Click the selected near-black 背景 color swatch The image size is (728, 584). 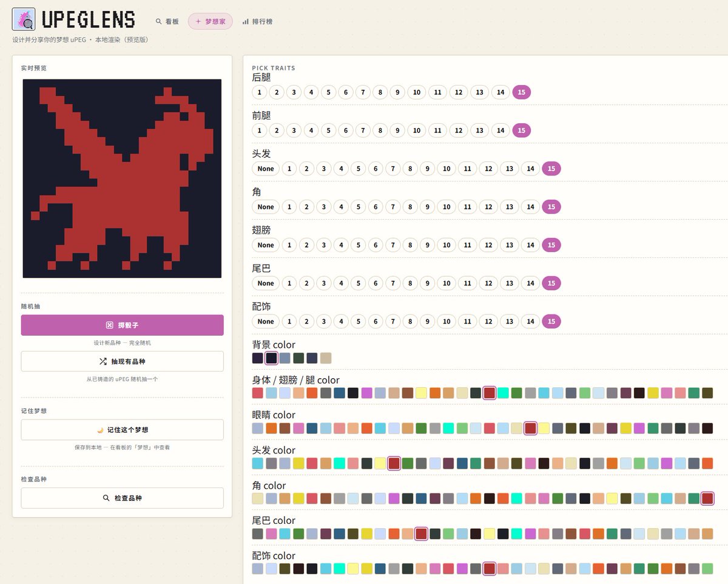pos(271,358)
